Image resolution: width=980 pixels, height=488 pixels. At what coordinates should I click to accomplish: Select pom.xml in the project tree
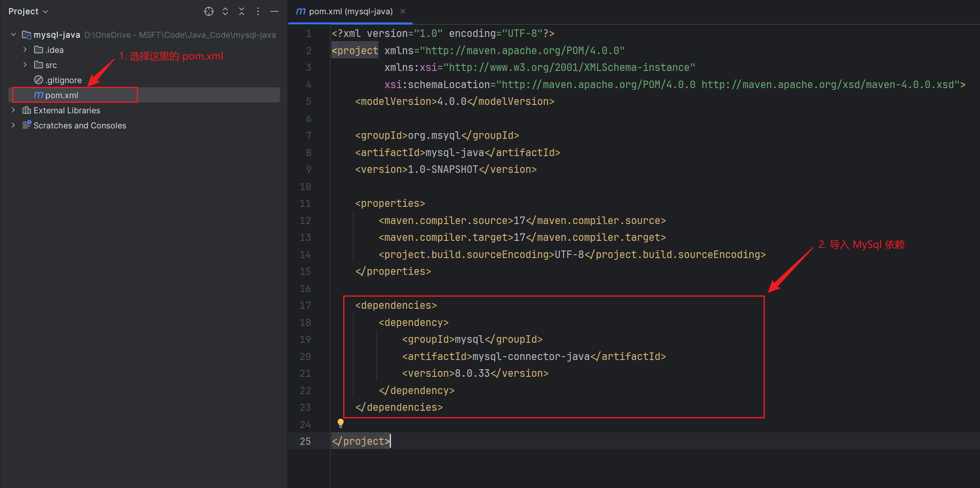144,95
